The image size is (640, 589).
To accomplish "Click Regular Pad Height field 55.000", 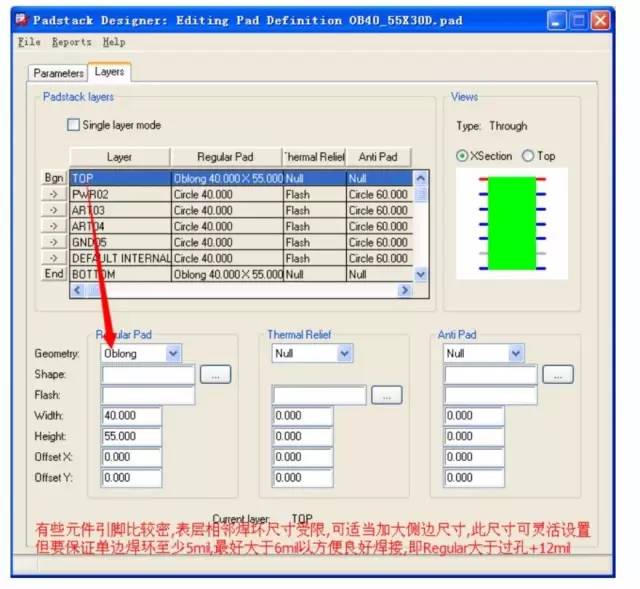I will click(x=131, y=436).
